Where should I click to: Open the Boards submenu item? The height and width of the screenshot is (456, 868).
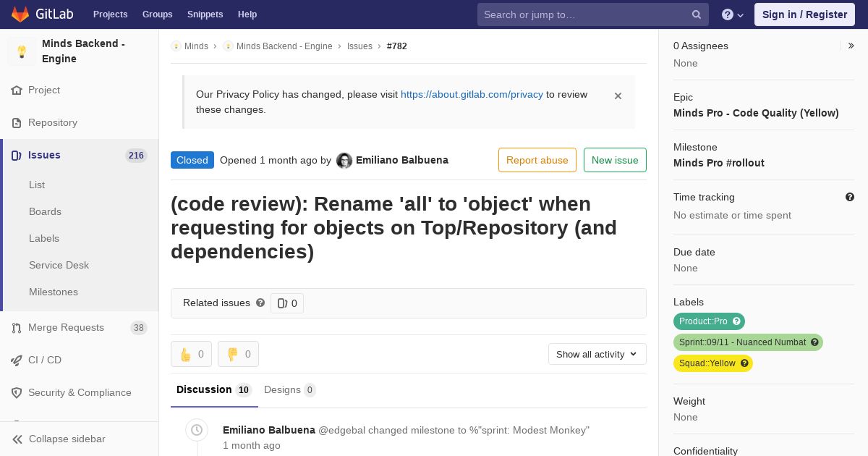pos(45,211)
